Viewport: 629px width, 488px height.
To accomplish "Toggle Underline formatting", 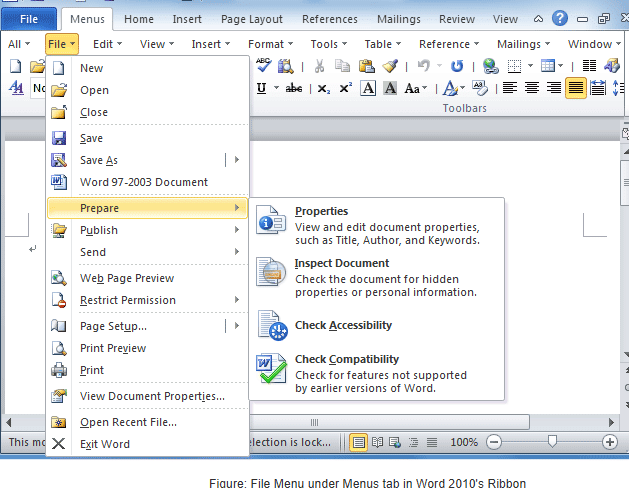I will tap(262, 88).
